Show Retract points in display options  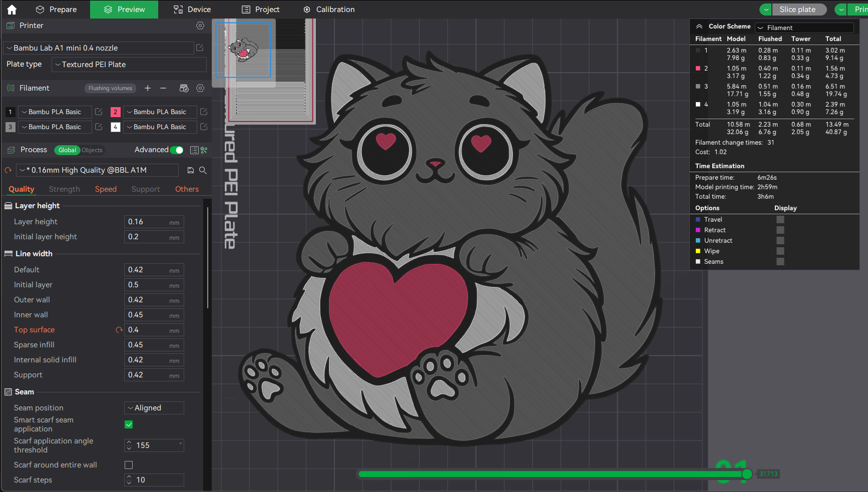[780, 230]
